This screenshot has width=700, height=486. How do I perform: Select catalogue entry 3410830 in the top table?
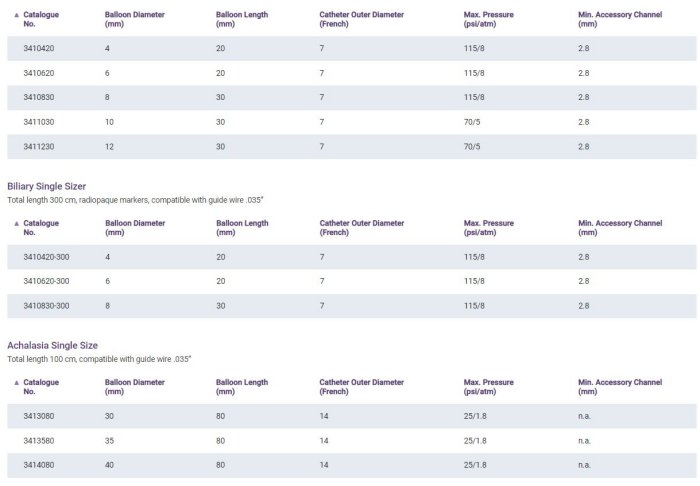37,98
